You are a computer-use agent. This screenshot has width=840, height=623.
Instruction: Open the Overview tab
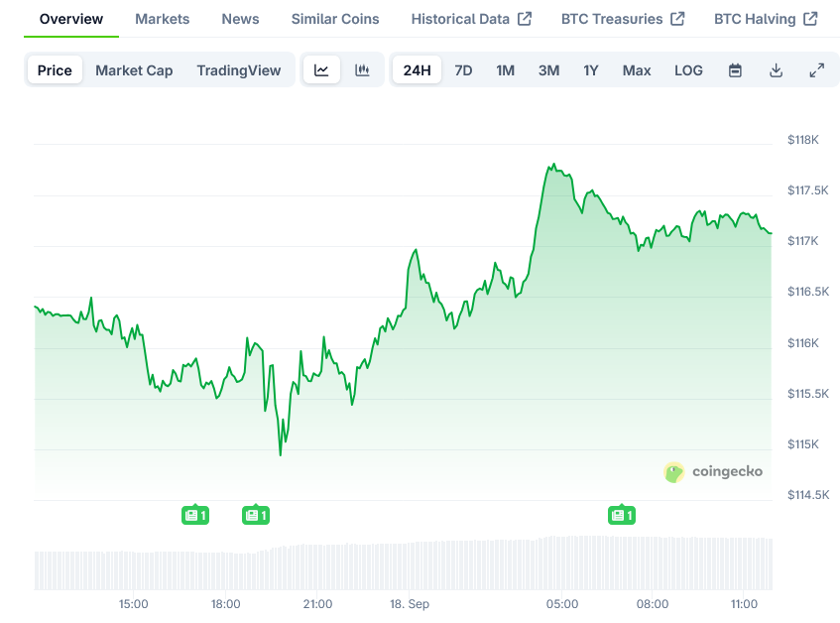tap(71, 19)
